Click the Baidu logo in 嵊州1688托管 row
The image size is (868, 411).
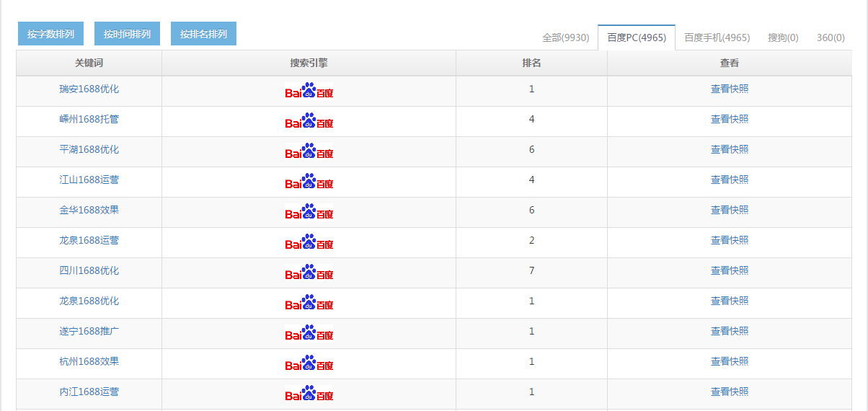[309, 120]
